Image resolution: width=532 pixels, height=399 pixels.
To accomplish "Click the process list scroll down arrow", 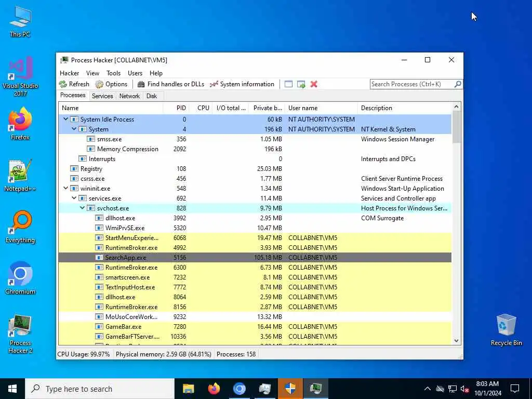I will tap(456, 341).
